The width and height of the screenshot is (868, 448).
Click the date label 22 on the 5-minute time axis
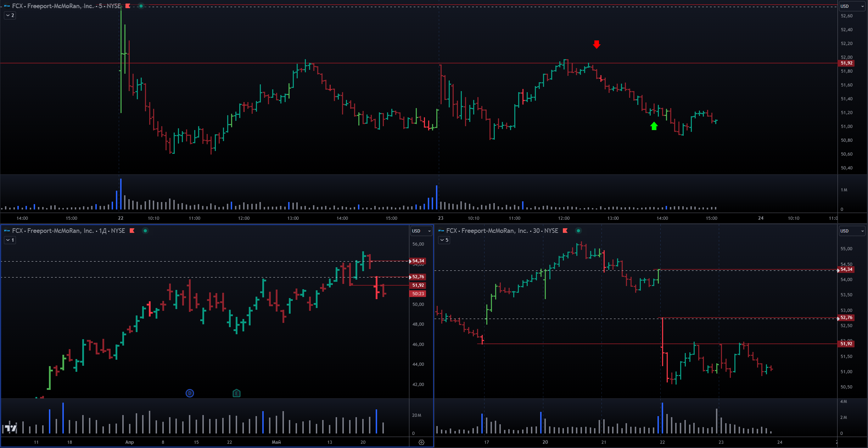click(121, 218)
